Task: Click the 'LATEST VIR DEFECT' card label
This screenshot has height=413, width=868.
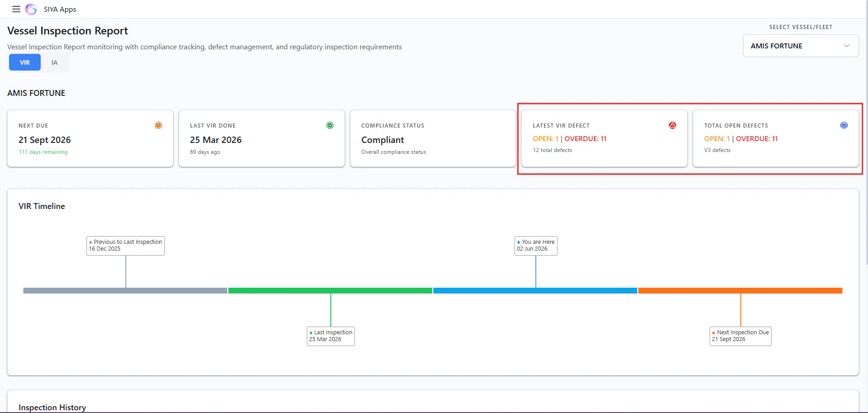Action: 561,126
